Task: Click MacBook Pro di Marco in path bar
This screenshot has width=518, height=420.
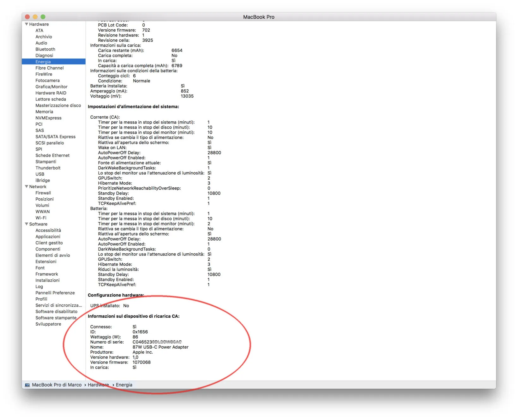Action: click(57, 385)
